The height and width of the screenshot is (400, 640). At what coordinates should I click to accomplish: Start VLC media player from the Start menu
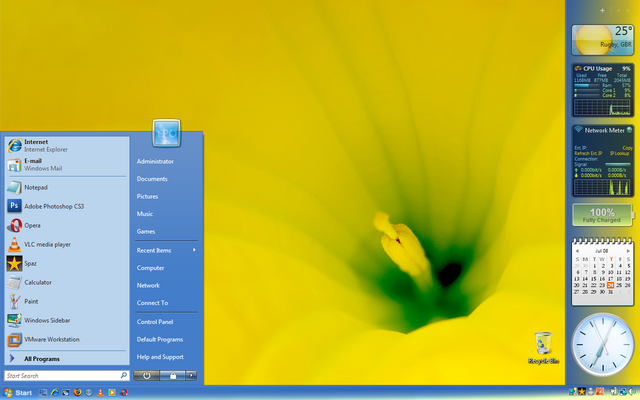[x=67, y=244]
